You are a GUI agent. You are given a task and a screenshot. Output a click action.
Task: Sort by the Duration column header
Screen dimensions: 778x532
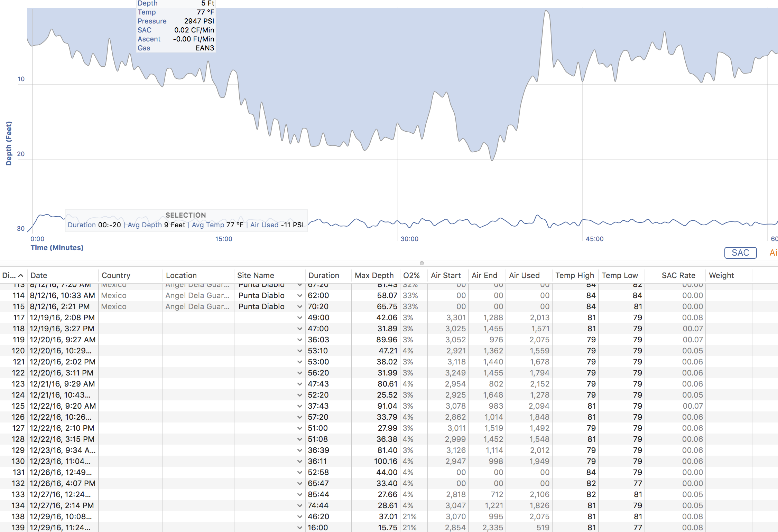coord(324,275)
